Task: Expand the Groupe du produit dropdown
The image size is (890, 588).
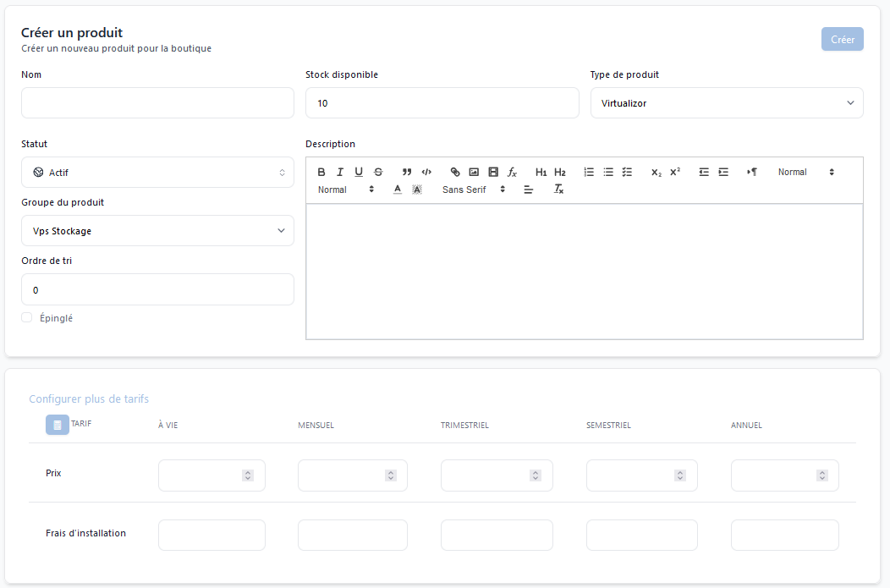Action: coord(157,231)
